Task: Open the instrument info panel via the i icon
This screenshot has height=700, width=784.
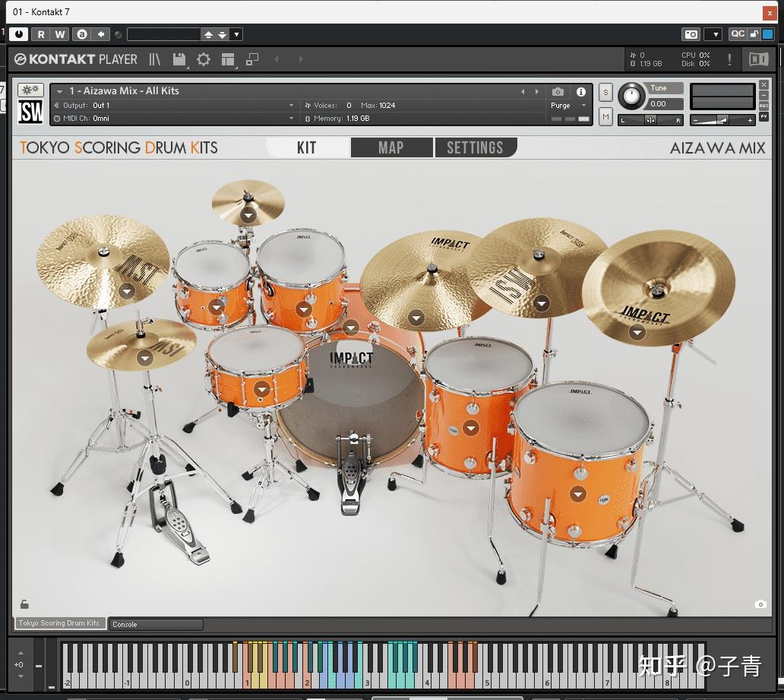Action: [x=580, y=91]
